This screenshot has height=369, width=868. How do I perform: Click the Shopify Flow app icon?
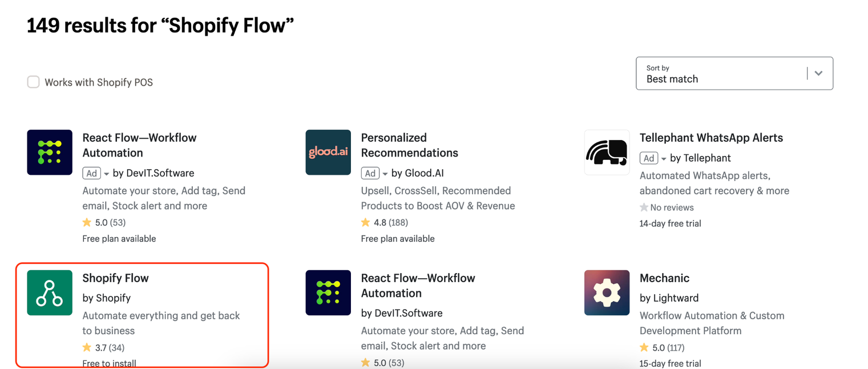[x=50, y=292]
